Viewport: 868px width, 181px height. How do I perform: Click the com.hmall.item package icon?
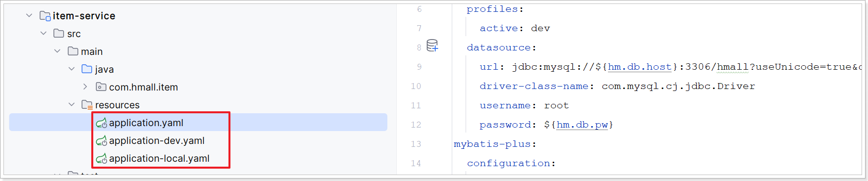coord(101,87)
